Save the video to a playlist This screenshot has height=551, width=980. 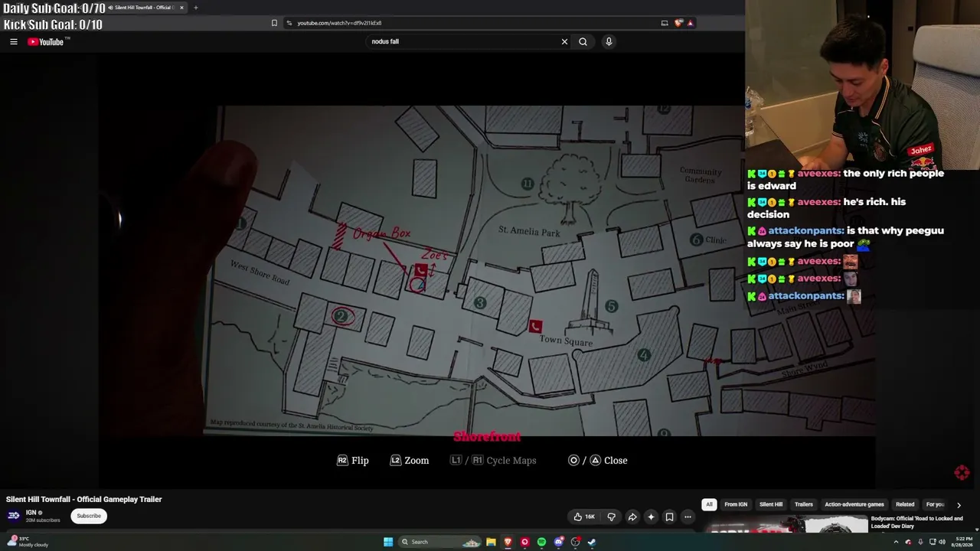[669, 517]
